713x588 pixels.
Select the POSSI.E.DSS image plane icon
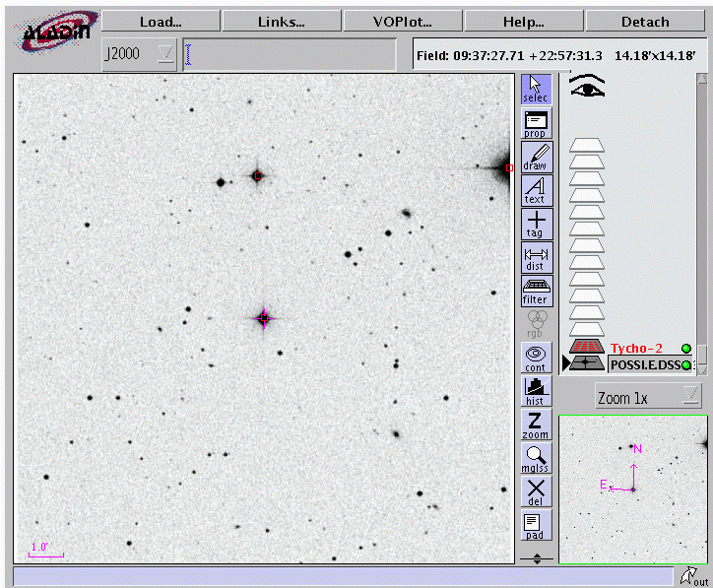coord(587,362)
